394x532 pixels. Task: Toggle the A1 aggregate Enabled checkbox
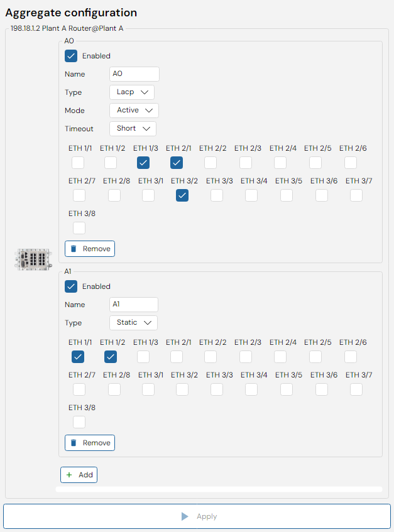pyautogui.click(x=71, y=286)
